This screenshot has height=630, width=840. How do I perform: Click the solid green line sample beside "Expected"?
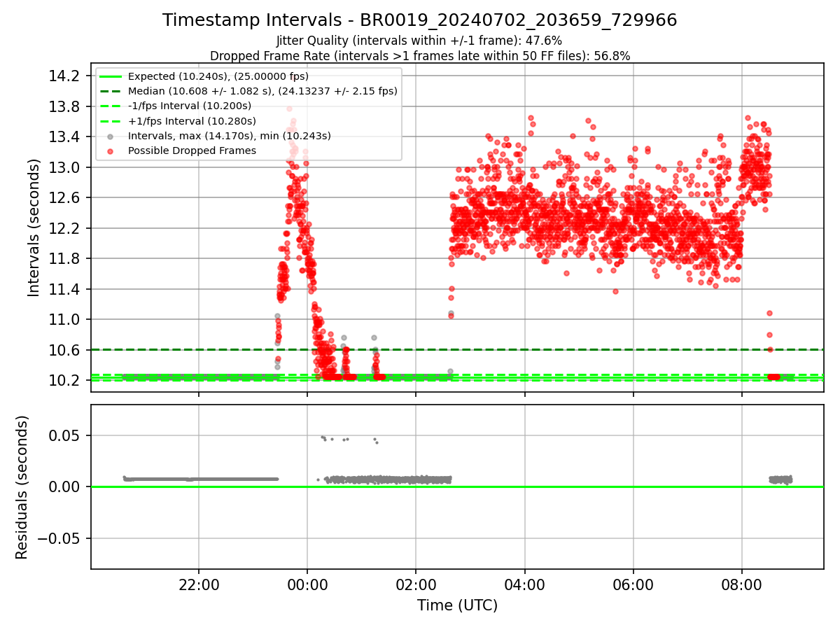[111, 76]
